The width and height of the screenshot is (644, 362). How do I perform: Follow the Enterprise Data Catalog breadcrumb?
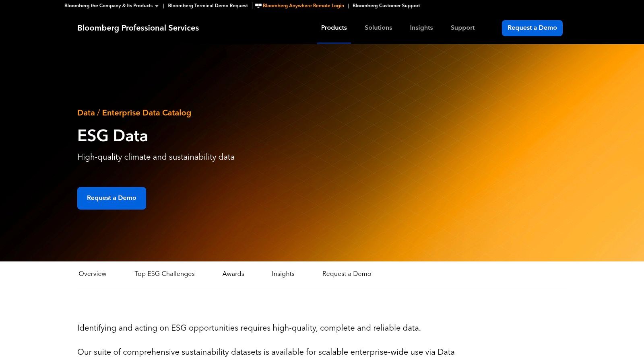[147, 113]
